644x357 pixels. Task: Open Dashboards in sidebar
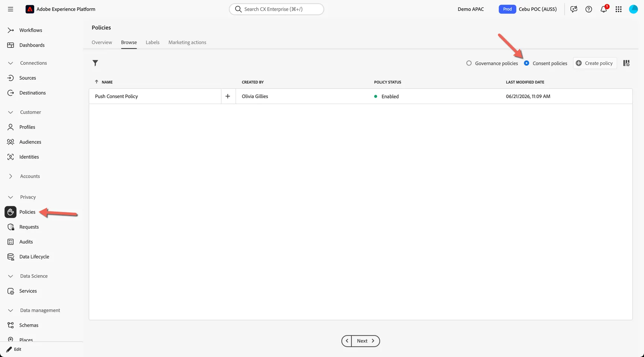click(x=32, y=45)
